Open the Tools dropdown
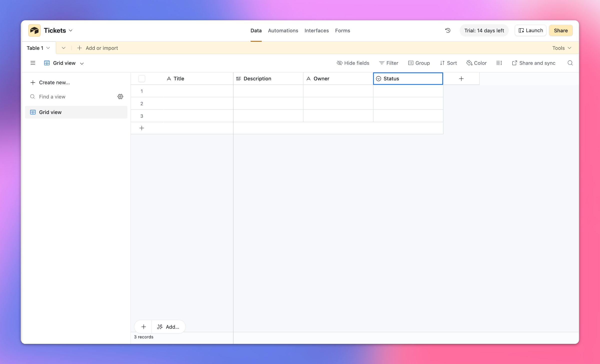 point(561,48)
